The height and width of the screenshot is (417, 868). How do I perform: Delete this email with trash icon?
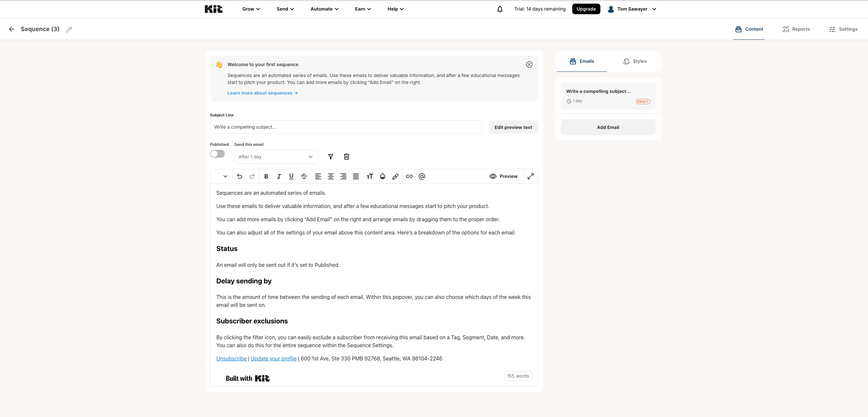pyautogui.click(x=346, y=157)
